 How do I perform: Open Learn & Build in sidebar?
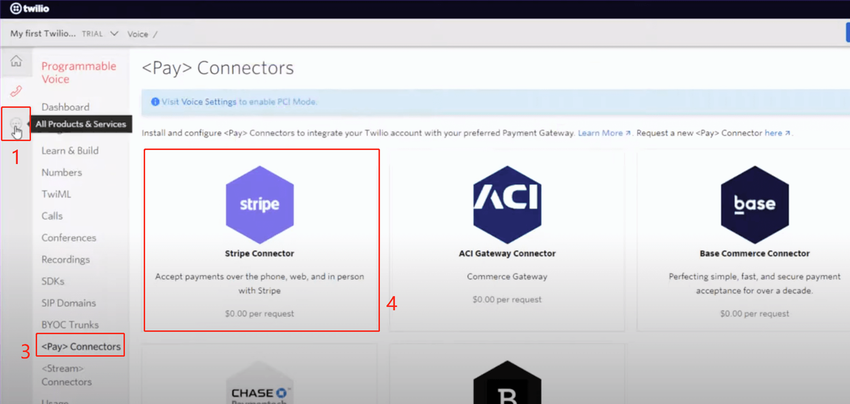70,151
